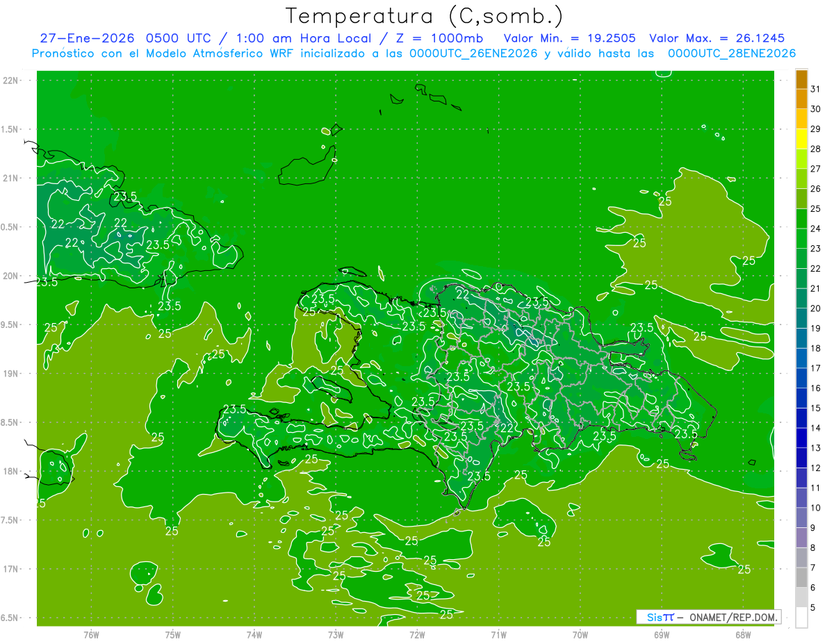Click legend scale number 5
The image size is (834, 644).
click(x=813, y=607)
